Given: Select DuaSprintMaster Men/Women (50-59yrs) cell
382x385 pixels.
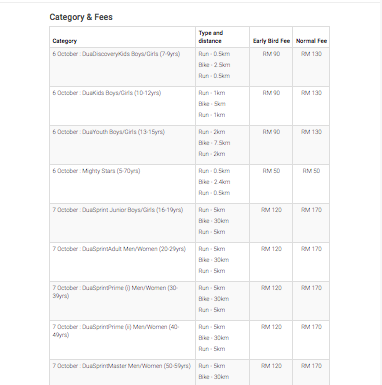Looking at the screenshot, I should click(122, 372).
